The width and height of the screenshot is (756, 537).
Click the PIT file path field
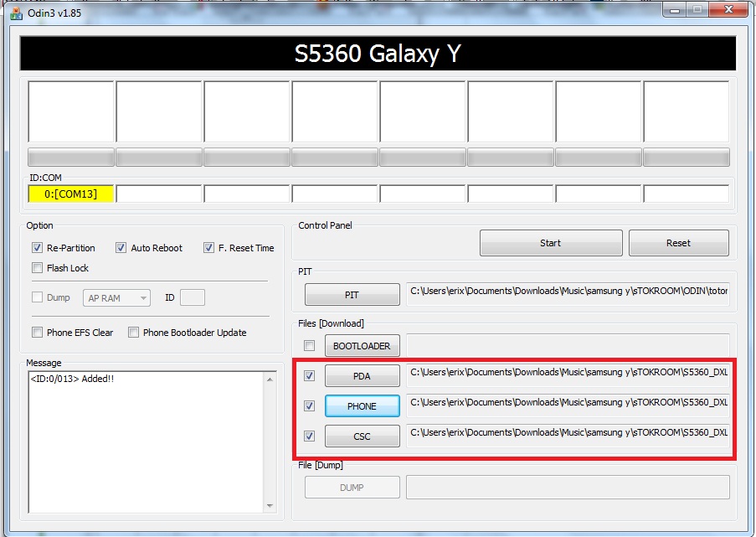click(x=568, y=294)
